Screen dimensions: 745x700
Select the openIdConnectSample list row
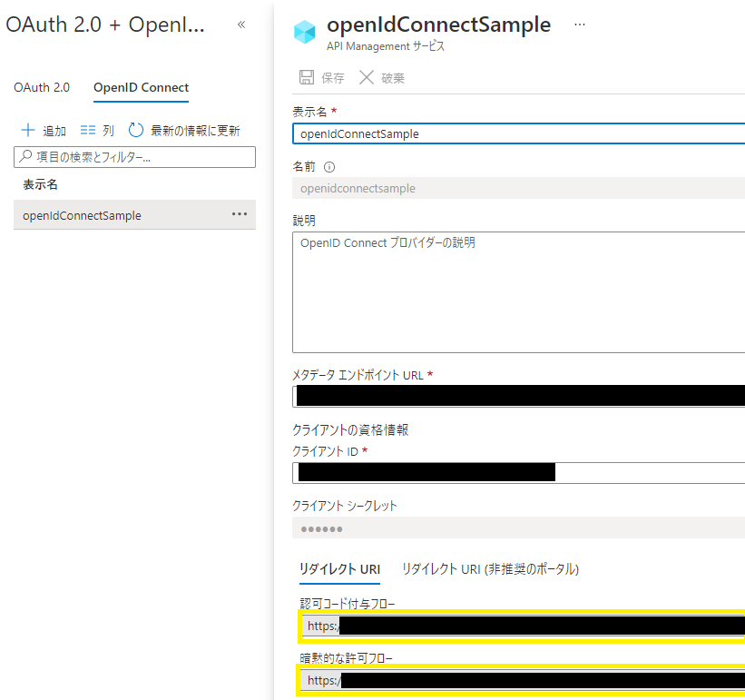(134, 215)
